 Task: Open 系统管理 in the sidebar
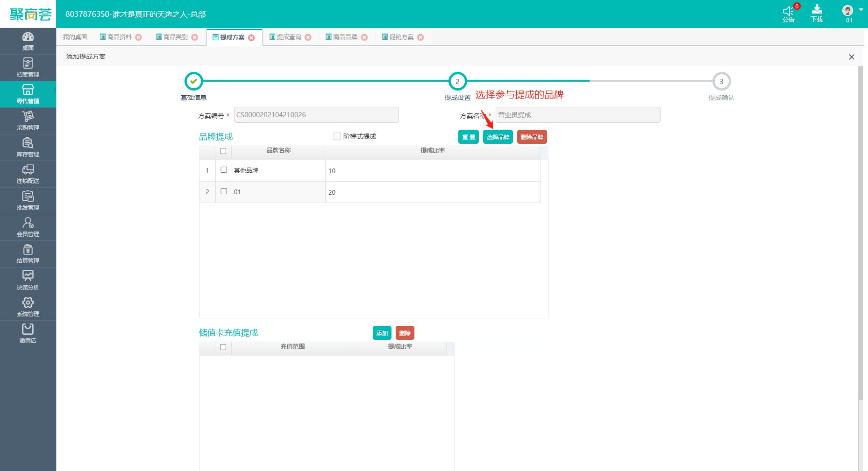28,307
